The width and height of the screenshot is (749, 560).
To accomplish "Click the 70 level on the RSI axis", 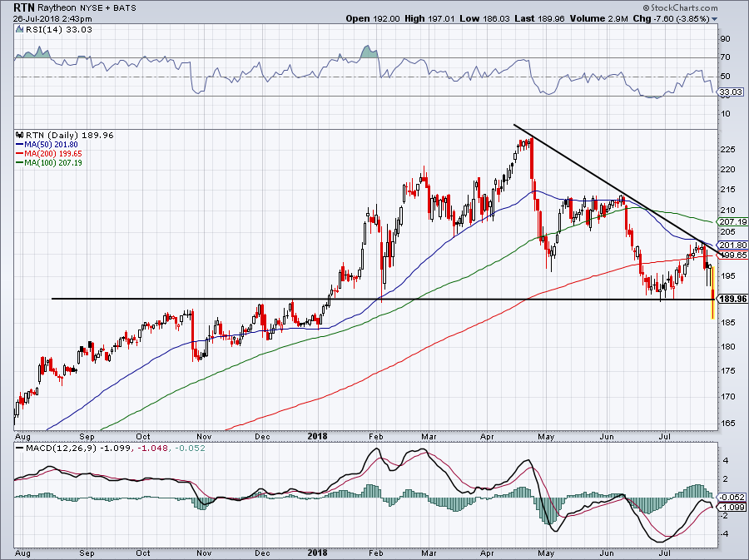I will tap(725, 57).
